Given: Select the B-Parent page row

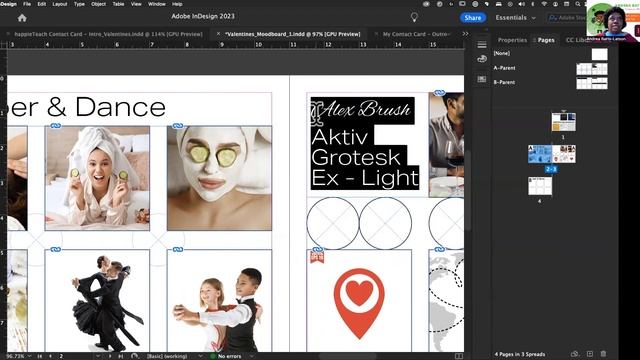Looking at the screenshot, I should point(550,82).
